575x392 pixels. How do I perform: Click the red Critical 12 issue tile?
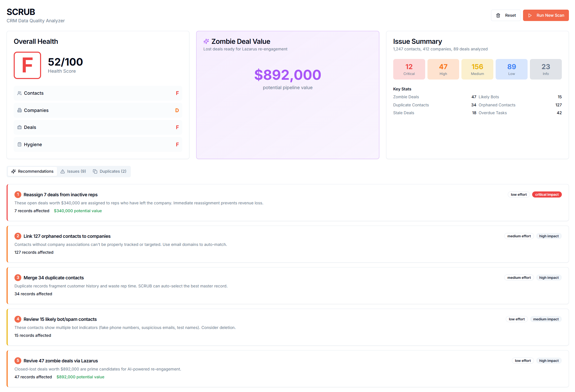(409, 69)
